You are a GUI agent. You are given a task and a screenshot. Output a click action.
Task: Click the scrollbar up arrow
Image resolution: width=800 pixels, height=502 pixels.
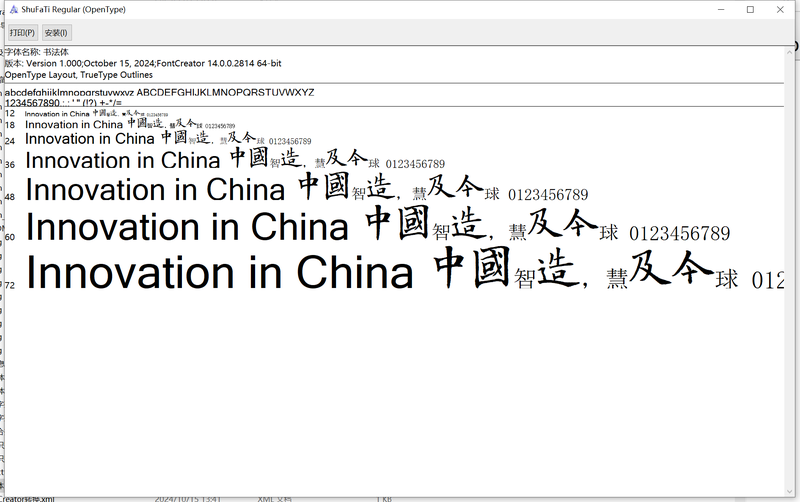coord(790,51)
